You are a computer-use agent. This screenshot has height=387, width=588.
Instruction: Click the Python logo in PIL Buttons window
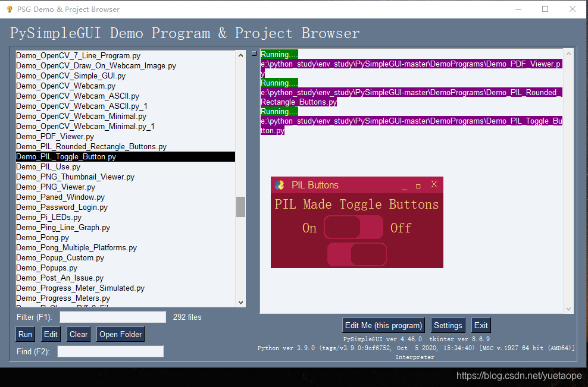pyautogui.click(x=279, y=185)
